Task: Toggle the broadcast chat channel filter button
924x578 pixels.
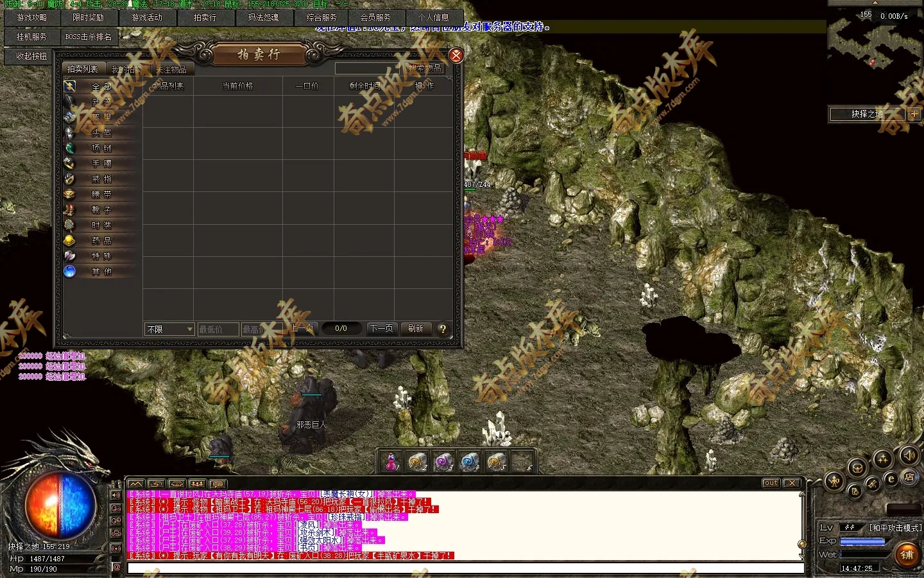Action: (116, 548)
